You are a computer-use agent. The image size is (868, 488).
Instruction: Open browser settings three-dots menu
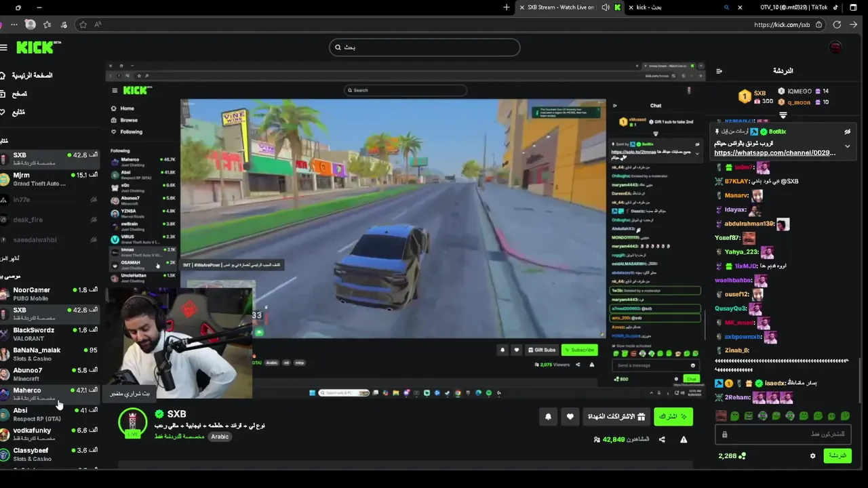pyautogui.click(x=14, y=24)
